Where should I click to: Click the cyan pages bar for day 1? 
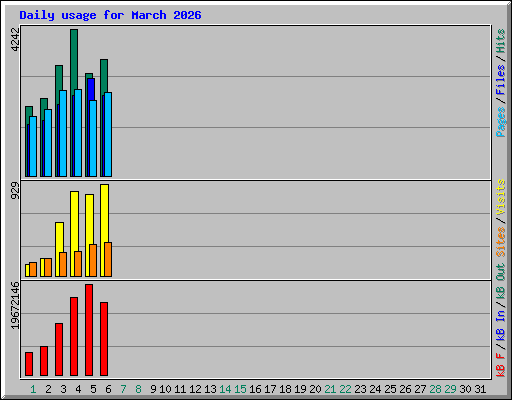pyautogui.click(x=33, y=146)
